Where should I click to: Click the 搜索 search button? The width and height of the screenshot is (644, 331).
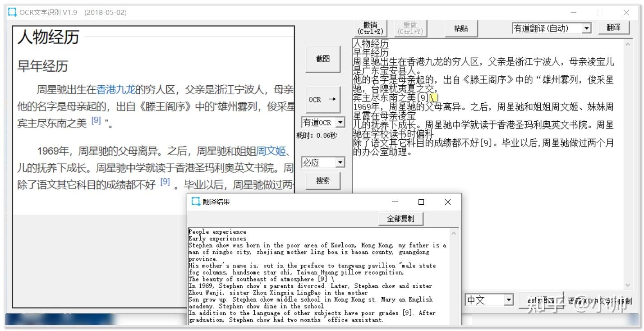pos(323,181)
